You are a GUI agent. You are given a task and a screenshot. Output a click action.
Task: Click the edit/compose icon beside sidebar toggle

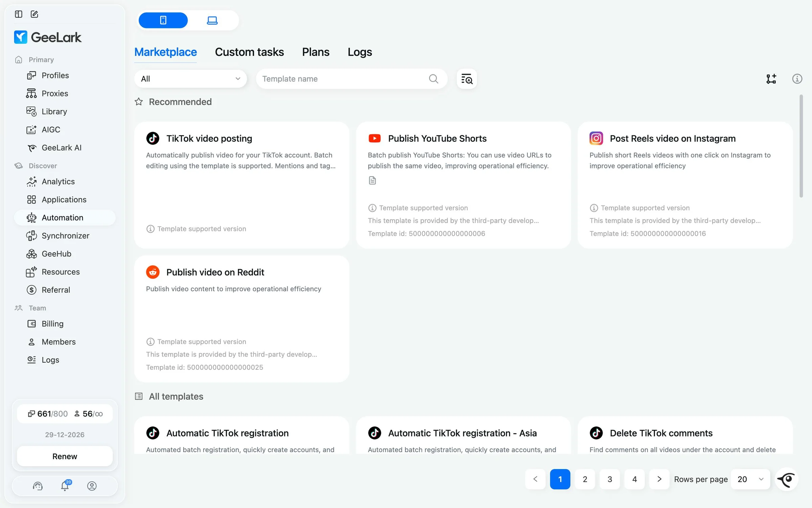34,14
